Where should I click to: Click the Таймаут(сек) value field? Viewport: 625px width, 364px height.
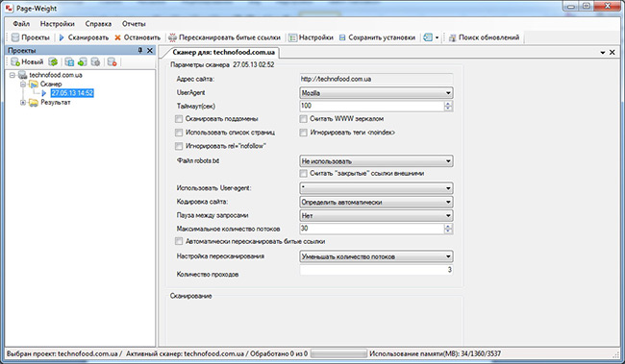point(371,106)
